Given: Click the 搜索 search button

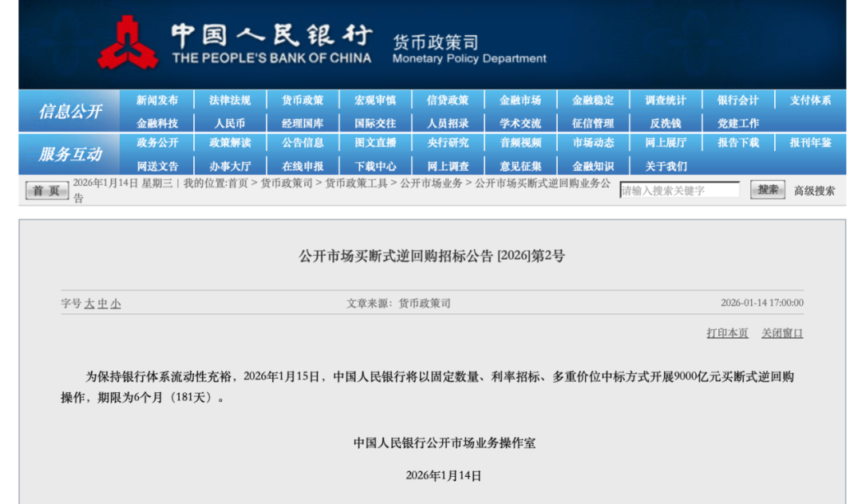Looking at the screenshot, I should click(x=768, y=190).
